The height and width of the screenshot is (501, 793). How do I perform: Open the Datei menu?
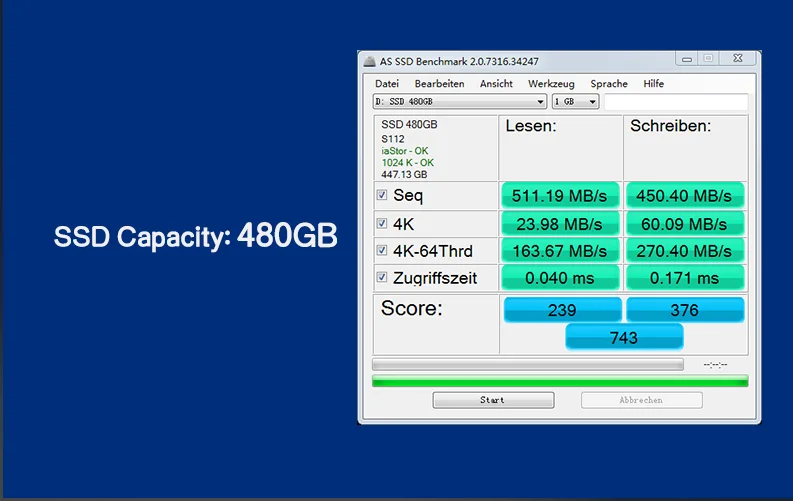pos(387,84)
